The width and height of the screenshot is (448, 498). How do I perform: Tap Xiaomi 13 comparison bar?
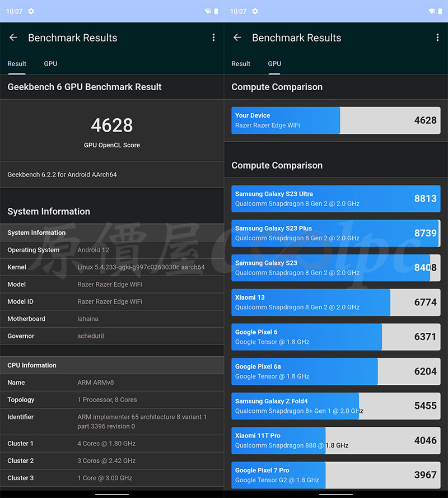tap(336, 302)
